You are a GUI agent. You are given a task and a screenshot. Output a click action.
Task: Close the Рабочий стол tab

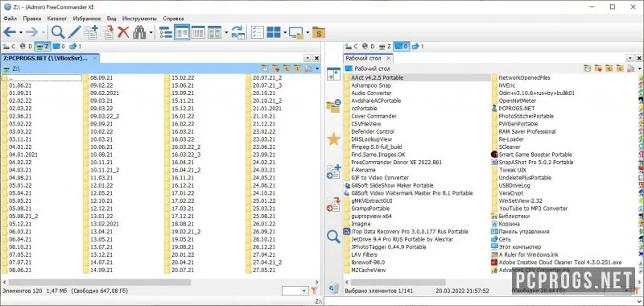[389, 58]
